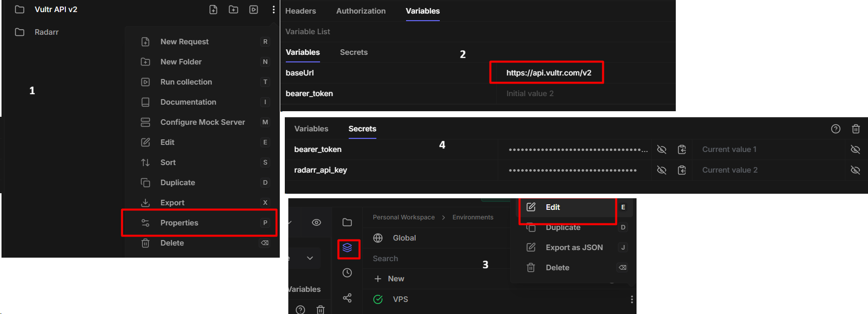Select Export as JSON in the environment menu
Viewport: 868px width, 314px height.
pyautogui.click(x=574, y=248)
